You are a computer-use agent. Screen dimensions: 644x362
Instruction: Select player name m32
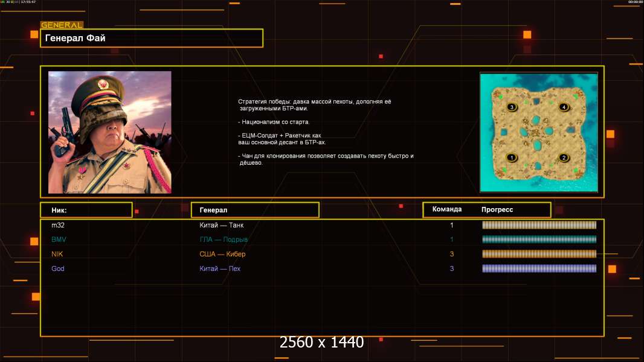[58, 225]
